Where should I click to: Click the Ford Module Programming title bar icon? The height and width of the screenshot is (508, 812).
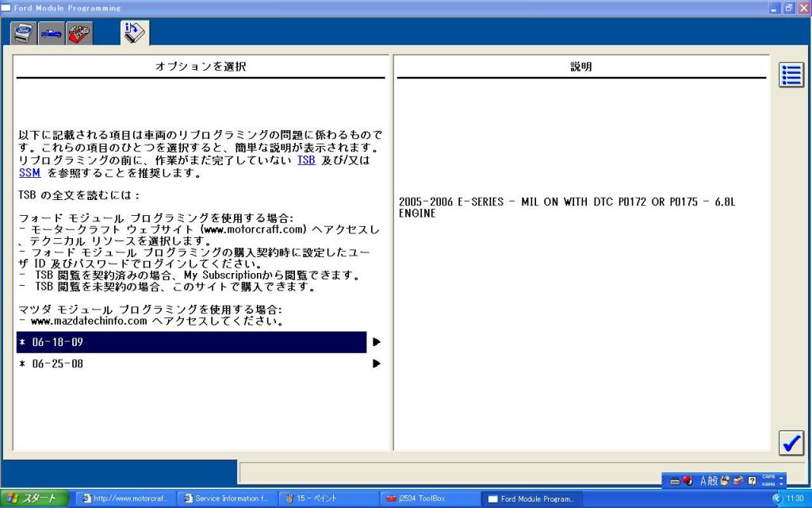coord(6,8)
